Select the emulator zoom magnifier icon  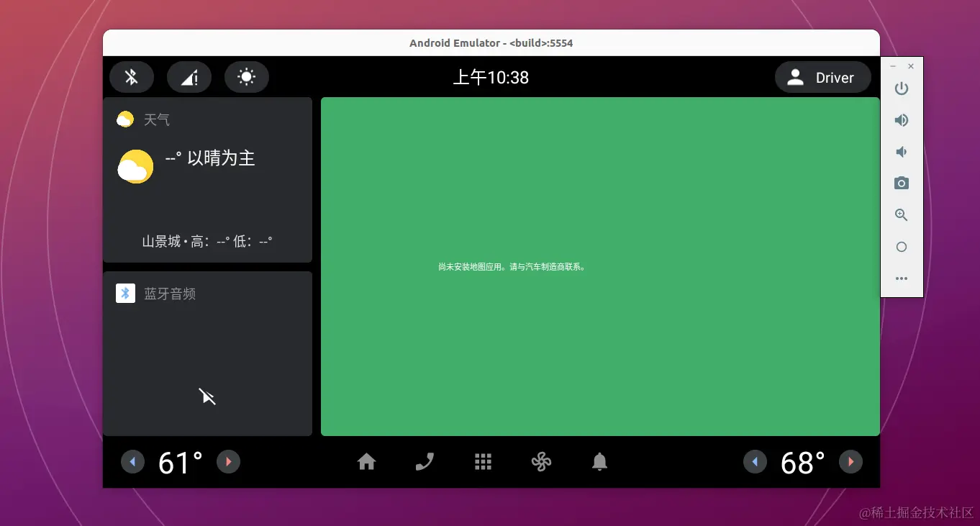901,214
